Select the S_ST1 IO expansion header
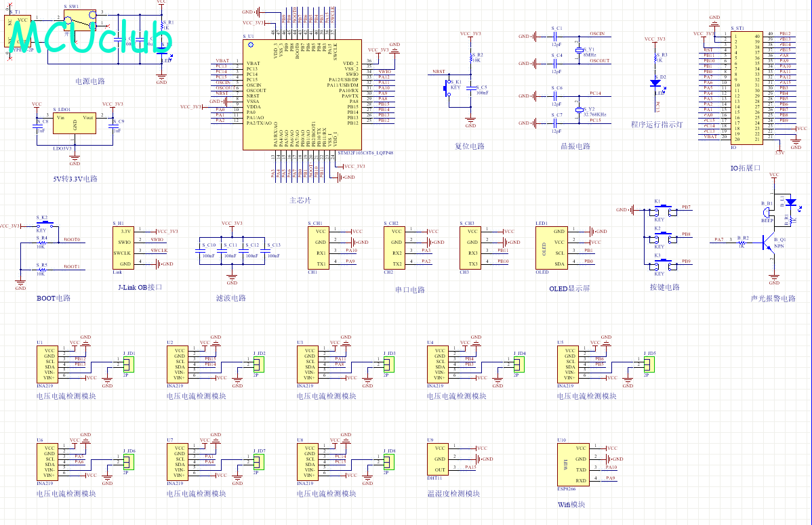This screenshot has width=812, height=525. 746,87
